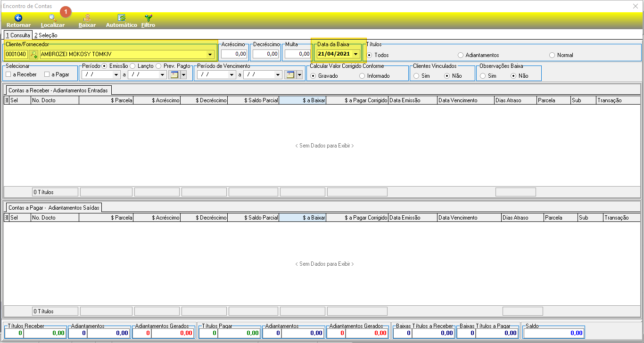
Task: Open the Data da Baixa date dropdown
Action: click(356, 54)
